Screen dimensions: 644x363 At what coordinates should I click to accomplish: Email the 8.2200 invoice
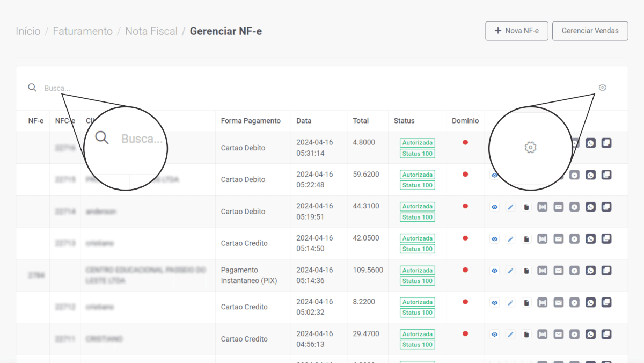559,303
